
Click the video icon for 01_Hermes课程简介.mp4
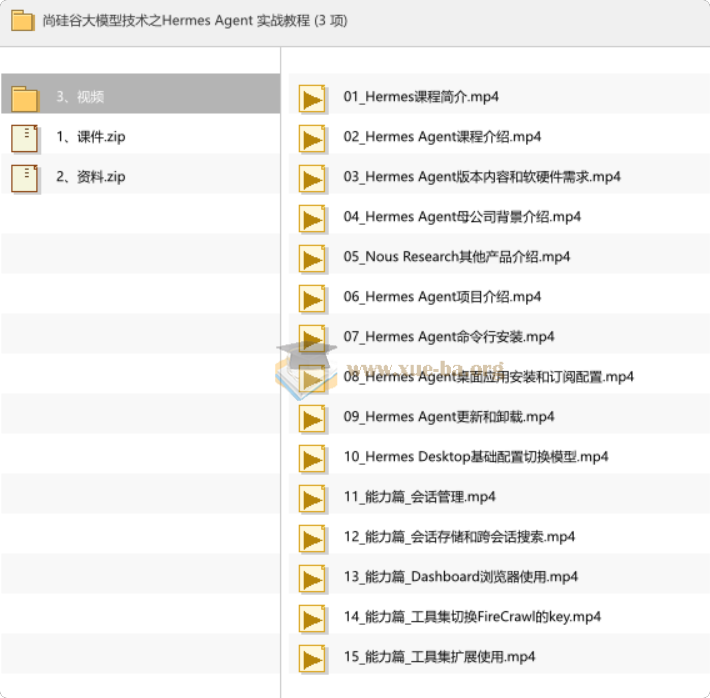click(312, 98)
